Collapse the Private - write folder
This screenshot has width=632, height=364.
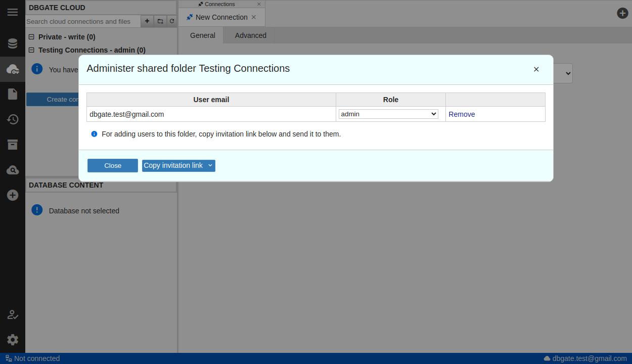click(31, 37)
